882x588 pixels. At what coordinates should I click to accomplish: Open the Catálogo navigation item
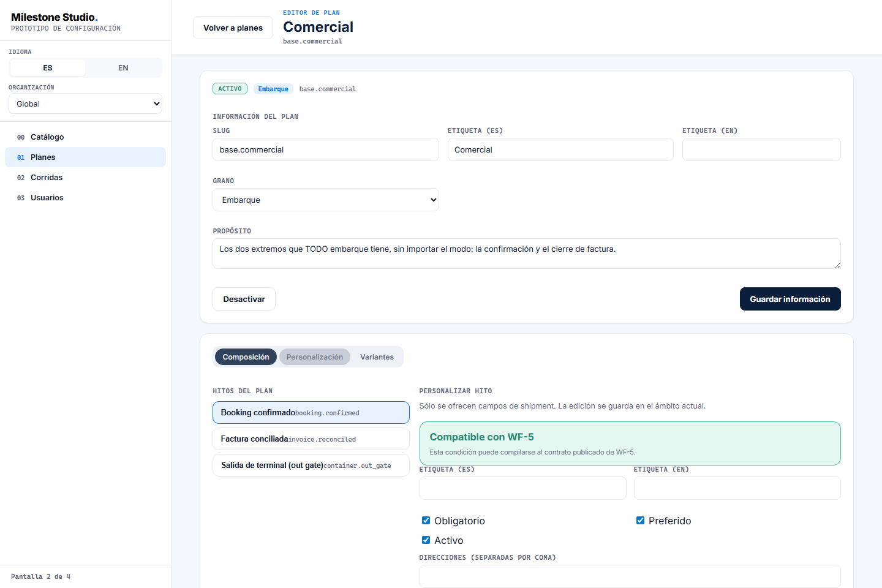85,137
